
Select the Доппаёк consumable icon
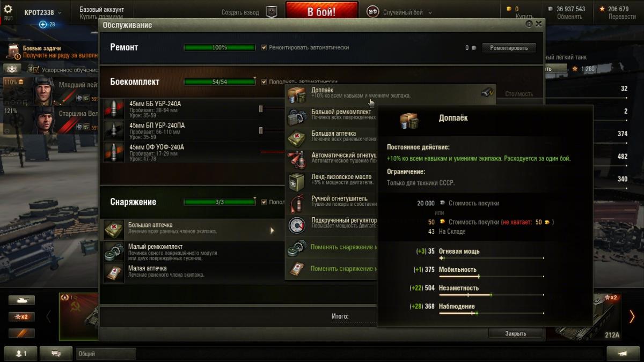(297, 93)
